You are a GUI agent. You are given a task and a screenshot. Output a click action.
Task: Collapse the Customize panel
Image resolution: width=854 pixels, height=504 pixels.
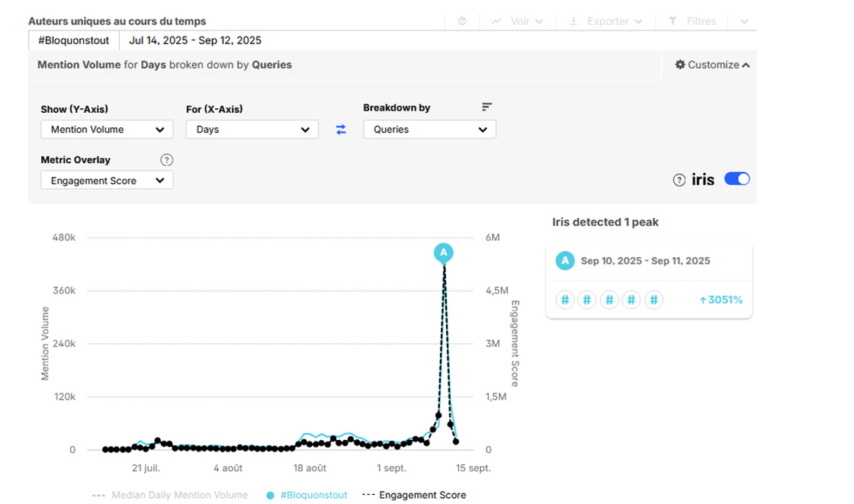click(712, 65)
